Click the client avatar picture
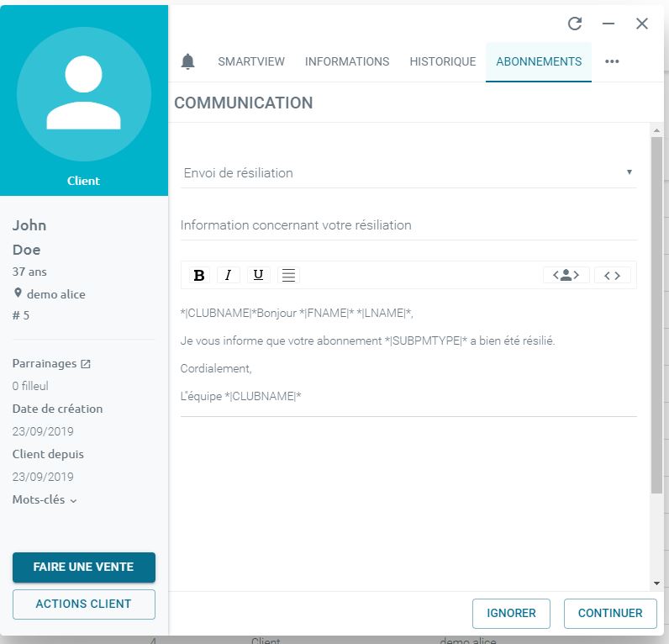Screen dimensions: 669x644 (84, 93)
